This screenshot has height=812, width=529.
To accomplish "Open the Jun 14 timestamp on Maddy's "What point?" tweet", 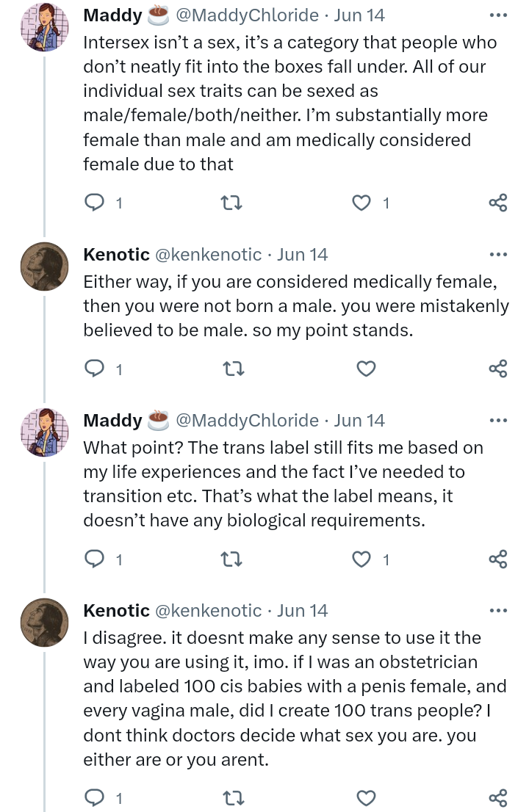I will point(359,421).
